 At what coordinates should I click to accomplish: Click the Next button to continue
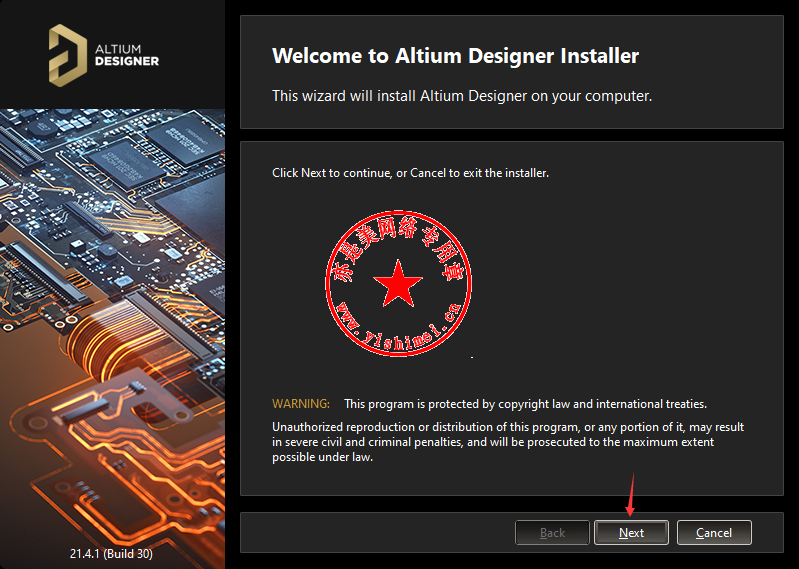point(631,532)
